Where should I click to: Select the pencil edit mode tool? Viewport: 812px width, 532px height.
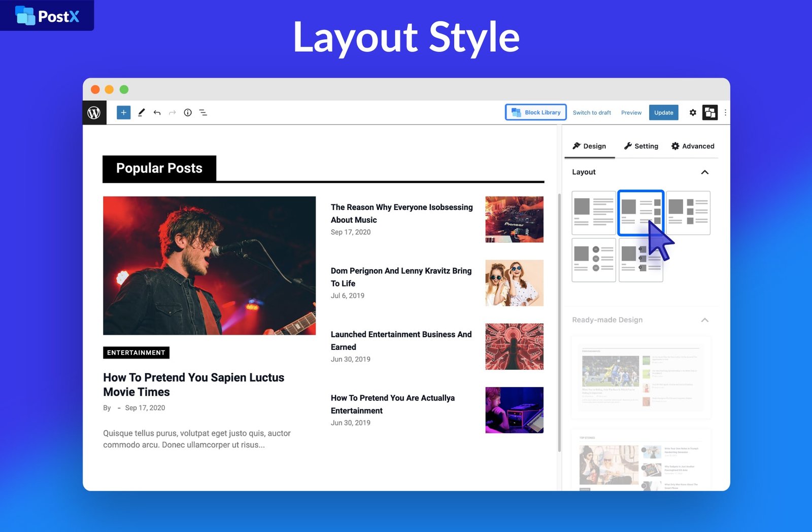[x=142, y=112]
